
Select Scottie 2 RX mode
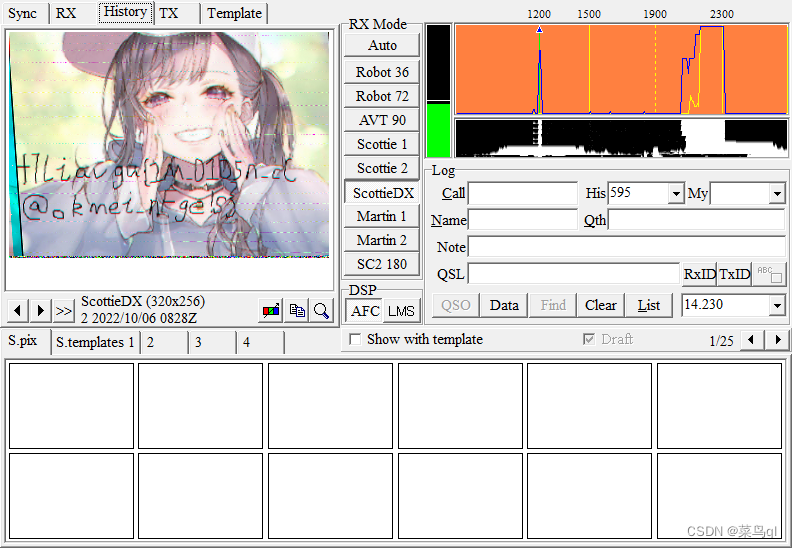[382, 168]
